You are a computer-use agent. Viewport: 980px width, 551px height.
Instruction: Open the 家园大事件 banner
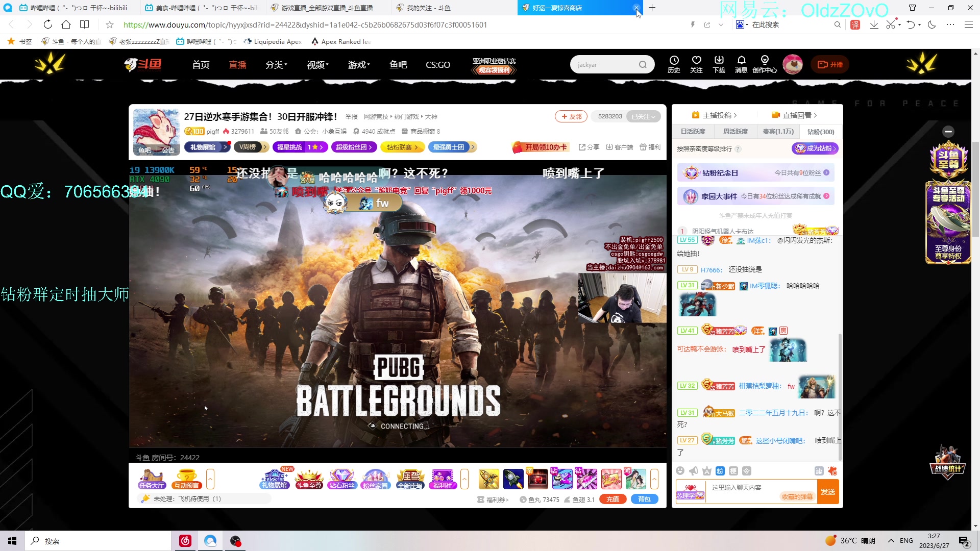[x=756, y=196]
